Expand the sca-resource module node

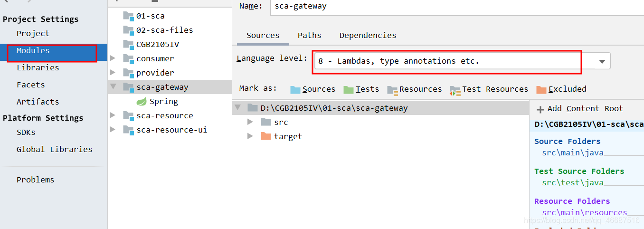113,115
